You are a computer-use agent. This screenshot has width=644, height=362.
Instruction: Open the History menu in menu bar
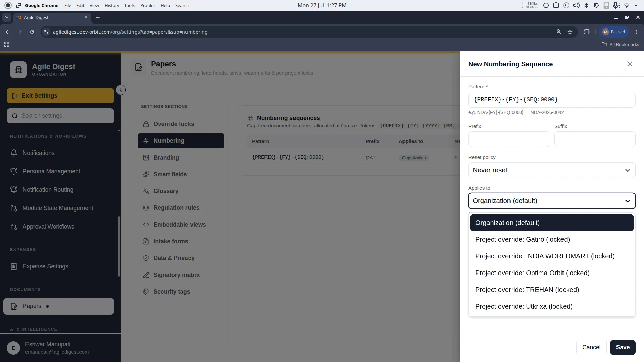point(112,5)
